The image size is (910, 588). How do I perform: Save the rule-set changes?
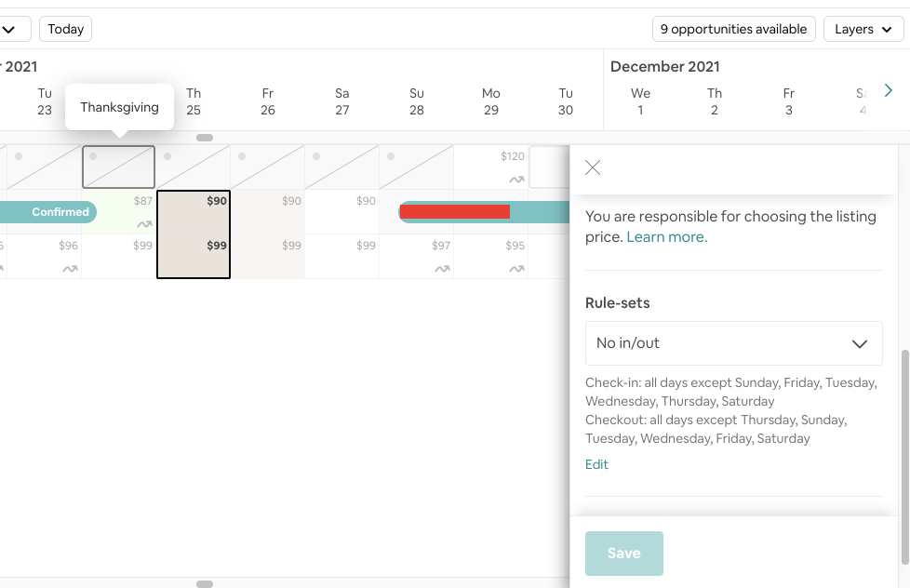coord(623,554)
